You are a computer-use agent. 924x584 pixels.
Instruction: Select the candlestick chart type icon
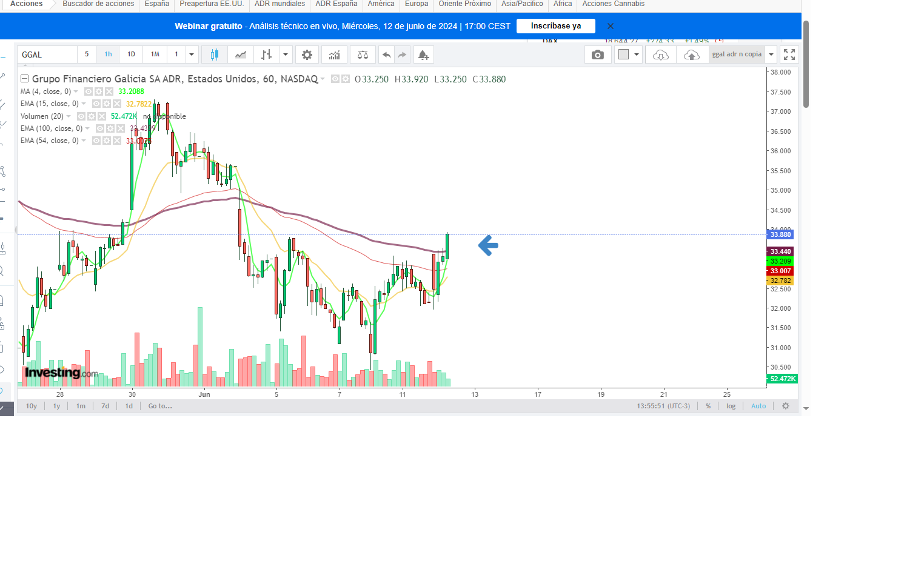[x=214, y=55]
